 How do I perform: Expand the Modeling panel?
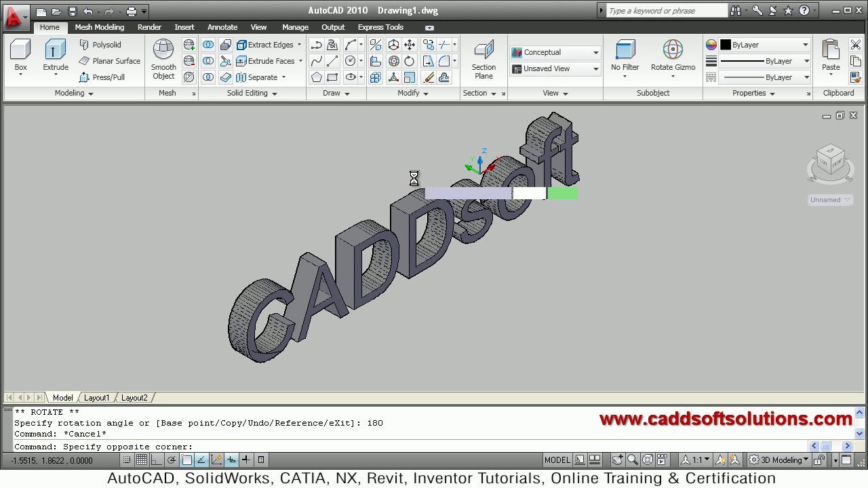pos(73,94)
